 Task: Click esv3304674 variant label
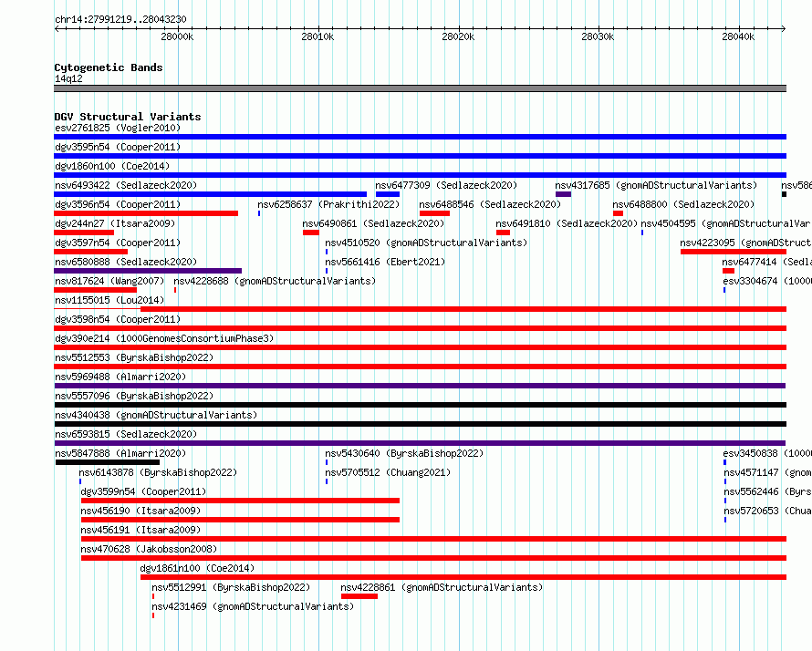point(767,281)
